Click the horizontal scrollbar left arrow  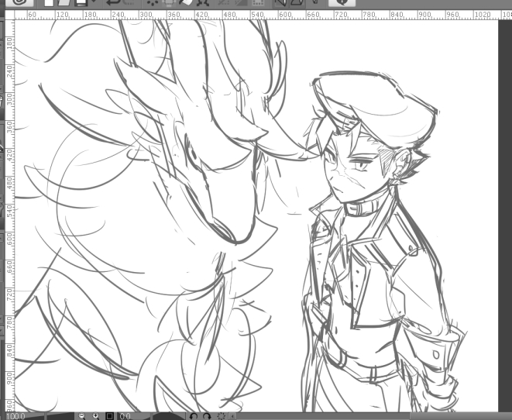pos(232,416)
